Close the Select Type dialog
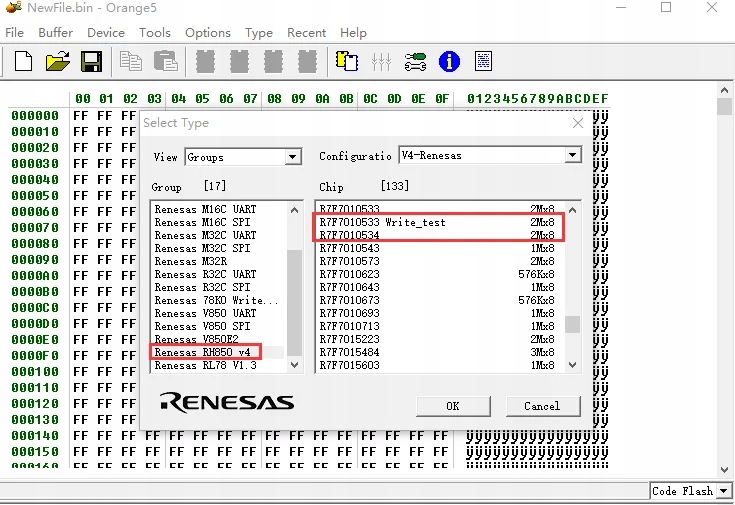 coord(578,123)
